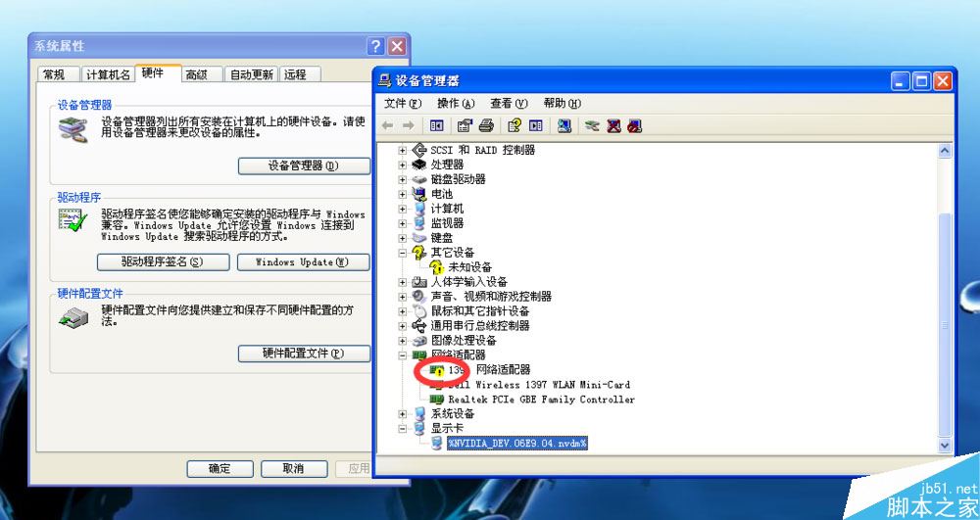Select the 其它设备 yellow question icon
Image resolution: width=980 pixels, height=520 pixels.
tap(419, 253)
